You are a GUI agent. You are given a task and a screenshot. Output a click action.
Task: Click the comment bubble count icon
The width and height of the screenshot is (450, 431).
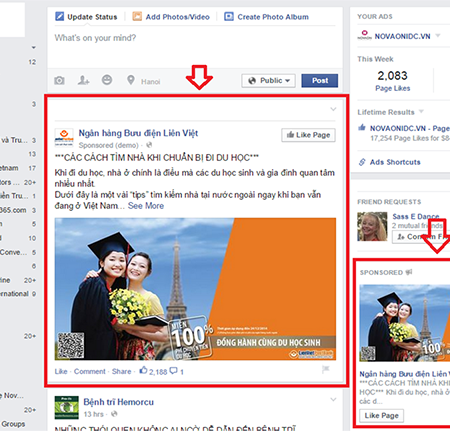coord(173,371)
